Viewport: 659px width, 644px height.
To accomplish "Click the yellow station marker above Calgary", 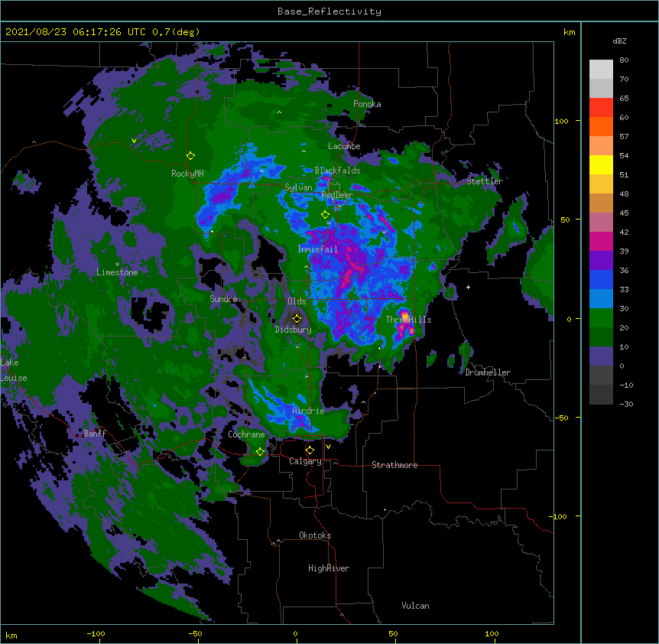I will coord(310,450).
